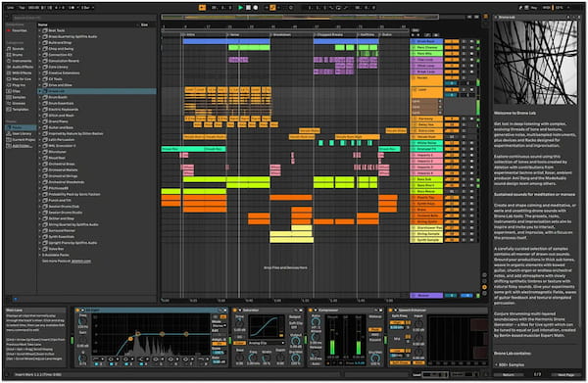Expand the highlighted Drone Lab pack
This screenshot has height=383, width=588.
pos(40,91)
